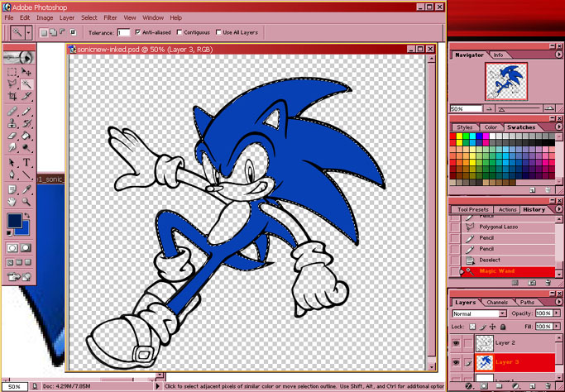565x392 pixels.
Task: Lock layer position with move-cross icon
Action: click(492, 327)
